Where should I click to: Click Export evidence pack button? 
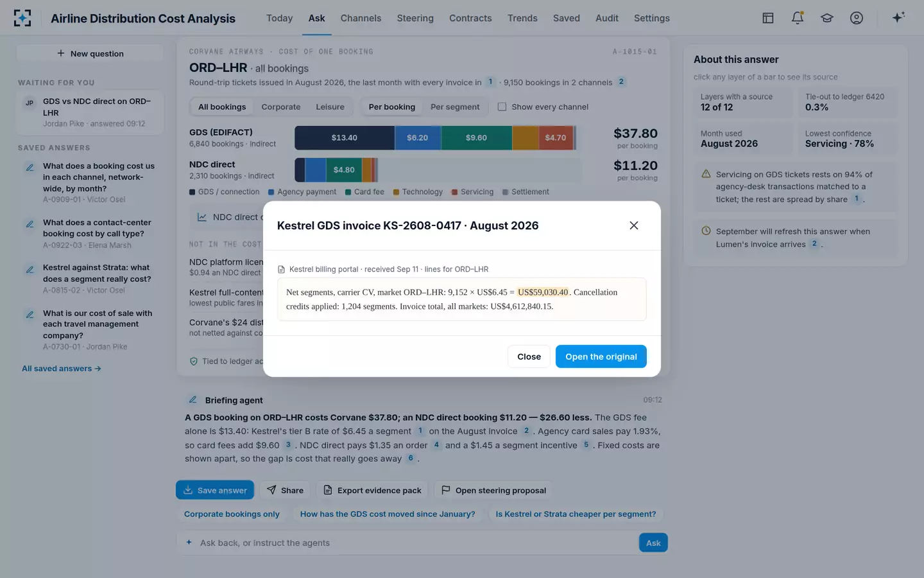373,490
